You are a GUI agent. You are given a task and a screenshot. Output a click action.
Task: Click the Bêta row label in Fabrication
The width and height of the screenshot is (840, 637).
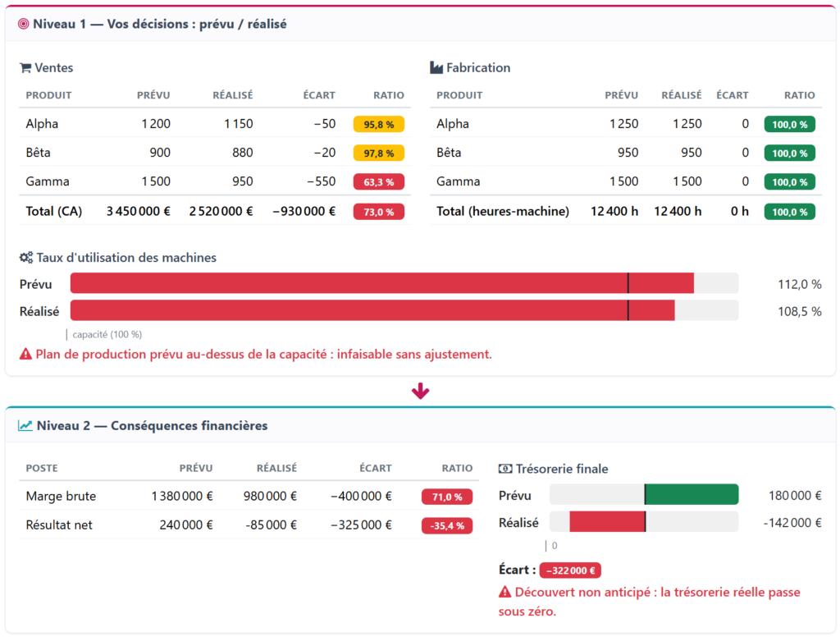(x=449, y=153)
